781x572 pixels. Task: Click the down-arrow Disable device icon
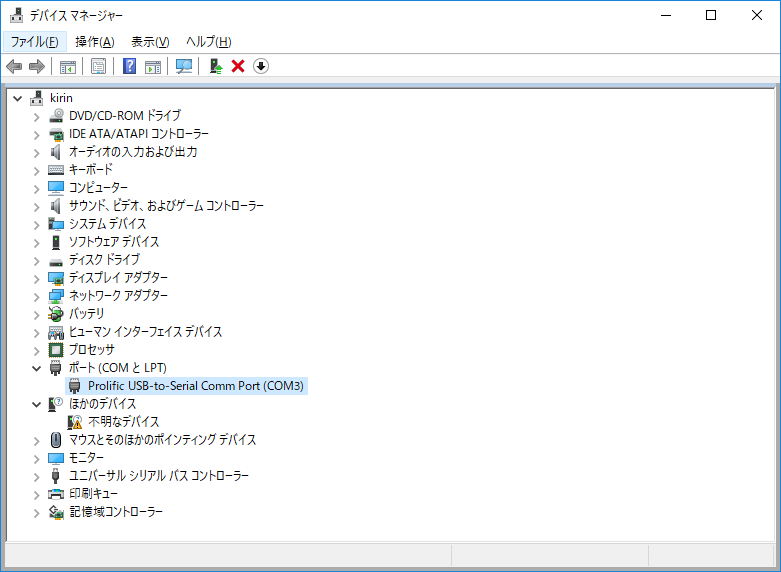click(261, 66)
